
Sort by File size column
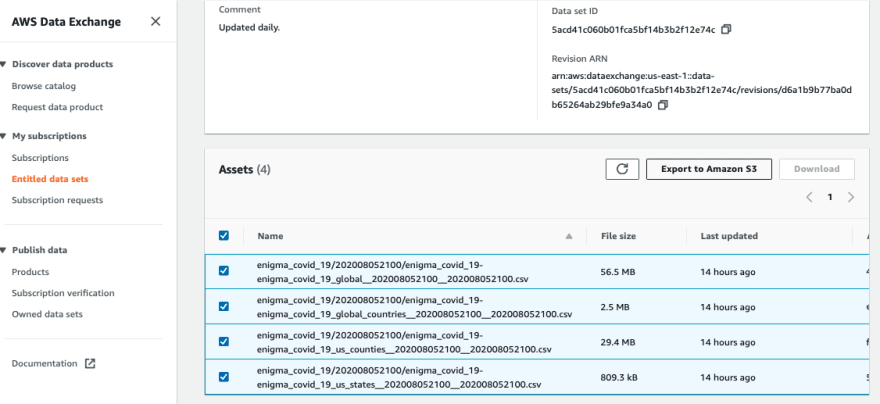pyautogui.click(x=618, y=236)
